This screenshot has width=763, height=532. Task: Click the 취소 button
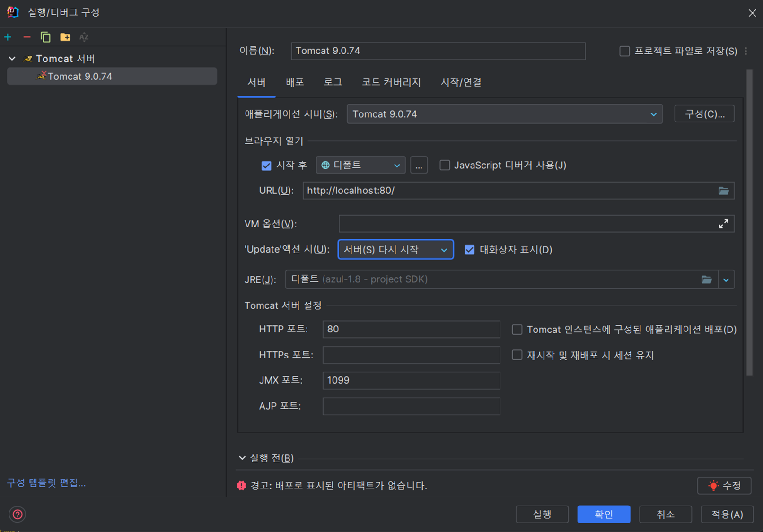coord(666,515)
